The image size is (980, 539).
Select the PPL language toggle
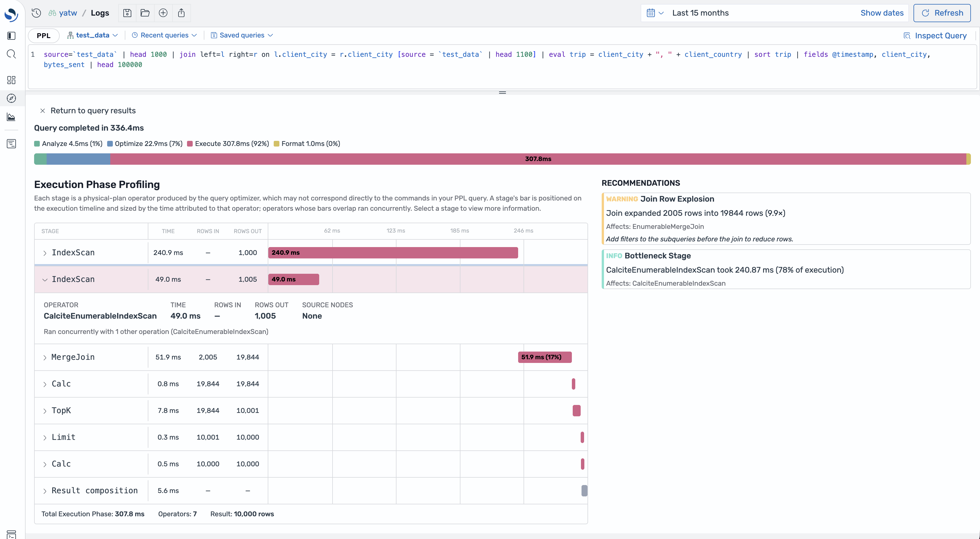[x=43, y=35]
